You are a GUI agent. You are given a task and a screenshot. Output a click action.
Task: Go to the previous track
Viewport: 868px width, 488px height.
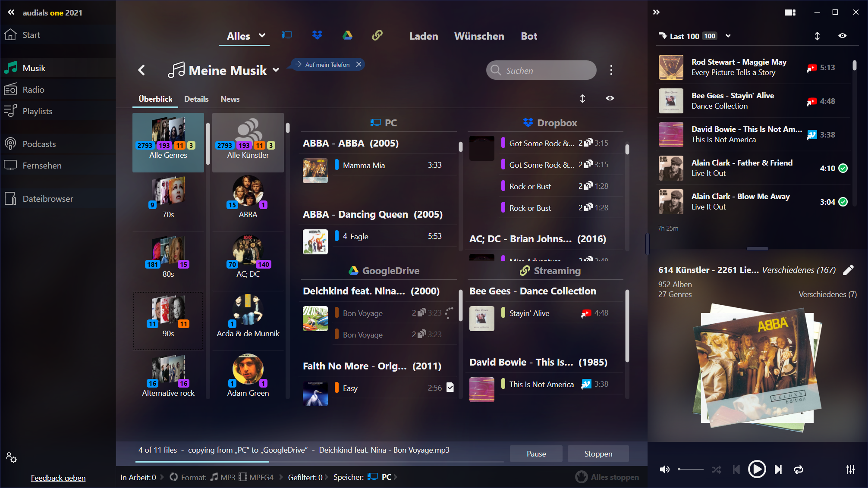(x=736, y=469)
